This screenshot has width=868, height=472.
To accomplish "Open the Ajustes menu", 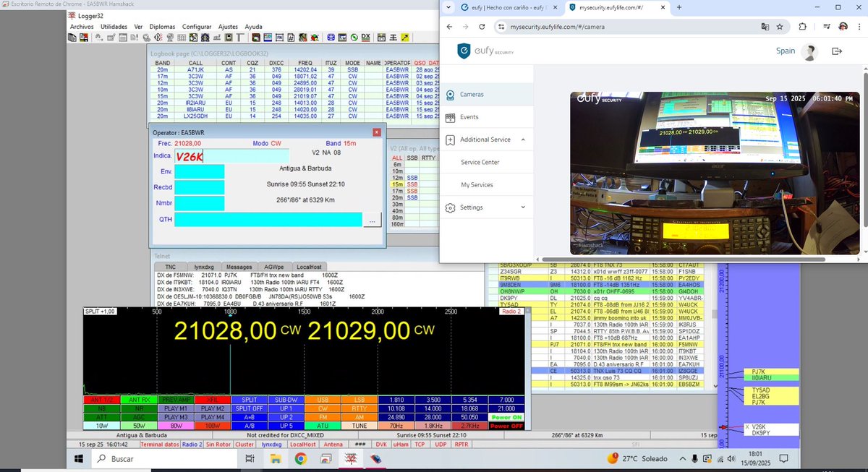I will [228, 27].
